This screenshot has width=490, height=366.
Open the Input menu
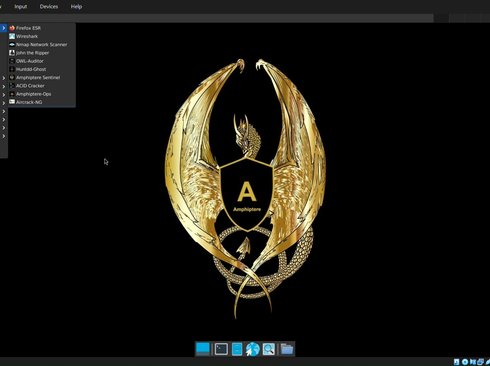[21, 7]
